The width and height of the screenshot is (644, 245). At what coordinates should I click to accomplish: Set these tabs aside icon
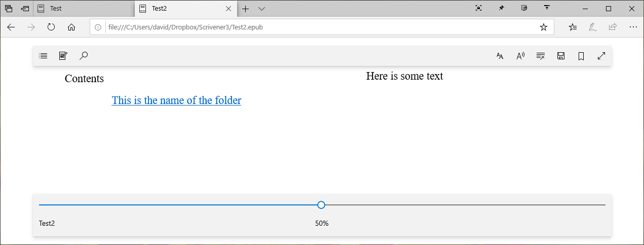tap(25, 9)
